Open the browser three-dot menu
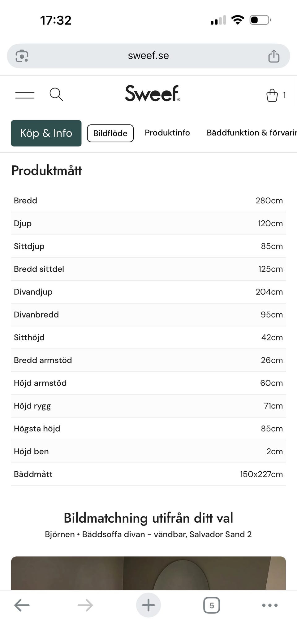297x644 pixels. pos(270,605)
